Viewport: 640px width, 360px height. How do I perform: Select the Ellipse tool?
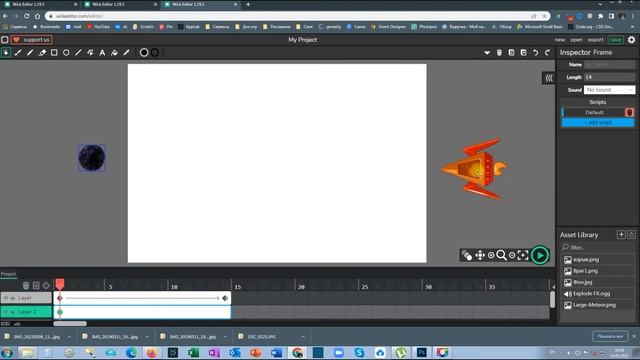click(x=66, y=53)
